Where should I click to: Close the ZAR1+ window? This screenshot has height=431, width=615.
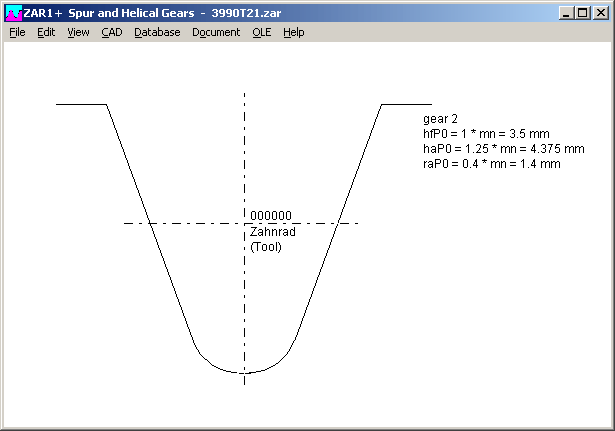[601, 13]
